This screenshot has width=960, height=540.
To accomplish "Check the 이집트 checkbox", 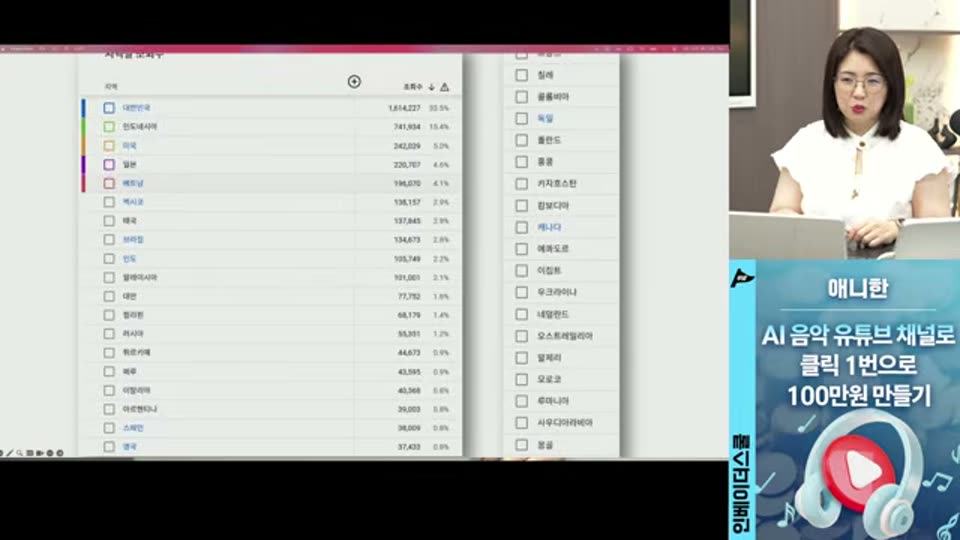I will [x=522, y=271].
